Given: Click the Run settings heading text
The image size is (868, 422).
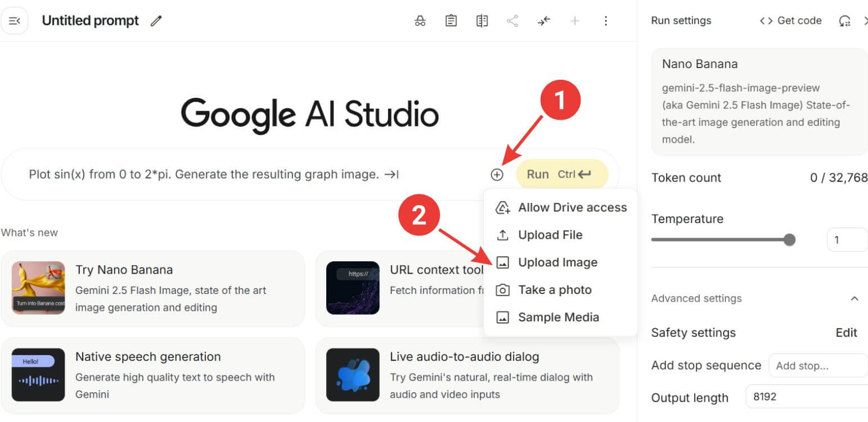Looking at the screenshot, I should [681, 21].
